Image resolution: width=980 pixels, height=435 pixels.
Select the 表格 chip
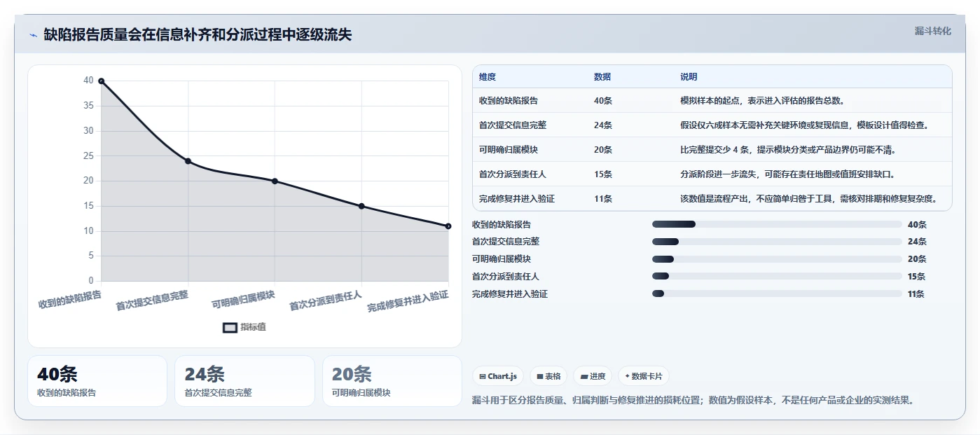point(548,376)
